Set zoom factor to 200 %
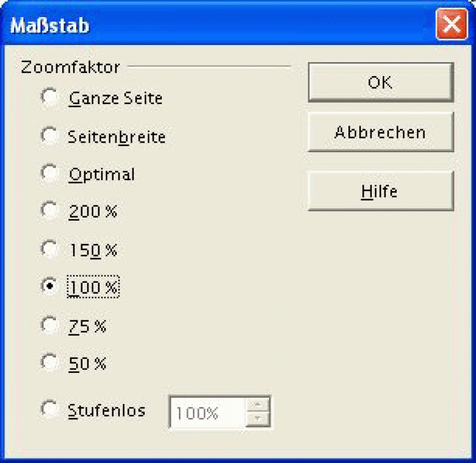 pyautogui.click(x=49, y=211)
